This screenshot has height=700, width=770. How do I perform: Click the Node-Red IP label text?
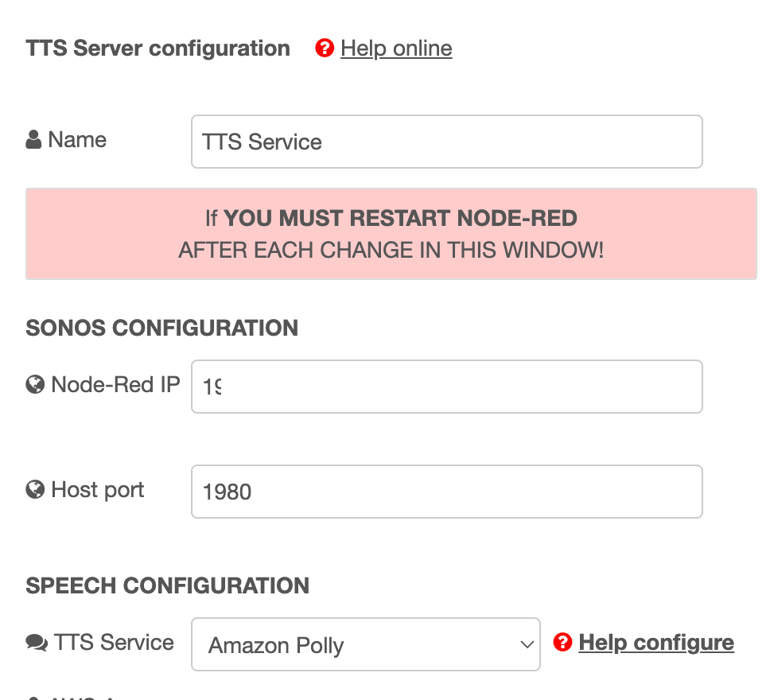pyautogui.click(x=115, y=385)
